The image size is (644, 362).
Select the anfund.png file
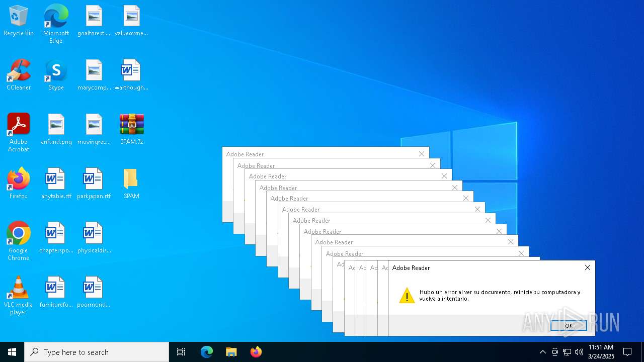[56, 130]
